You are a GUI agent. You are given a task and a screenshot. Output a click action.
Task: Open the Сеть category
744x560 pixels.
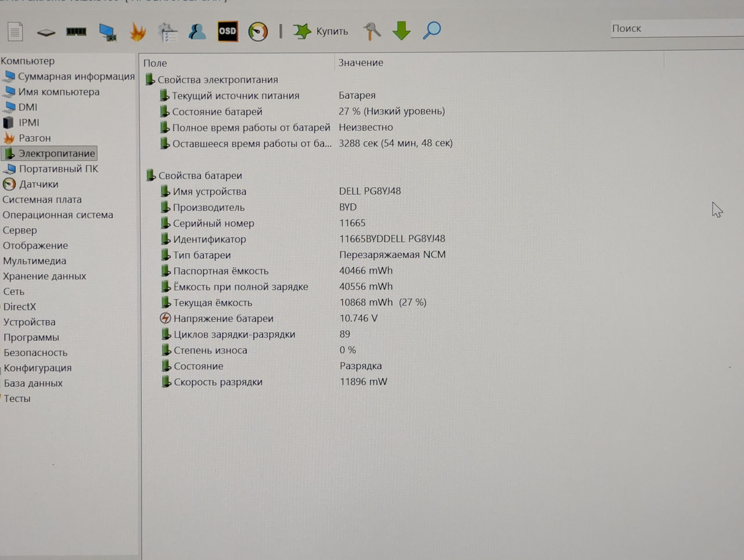pyautogui.click(x=13, y=292)
